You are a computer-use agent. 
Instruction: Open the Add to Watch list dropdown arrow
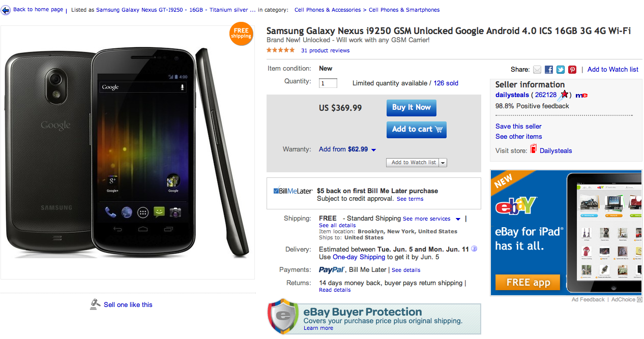click(443, 163)
